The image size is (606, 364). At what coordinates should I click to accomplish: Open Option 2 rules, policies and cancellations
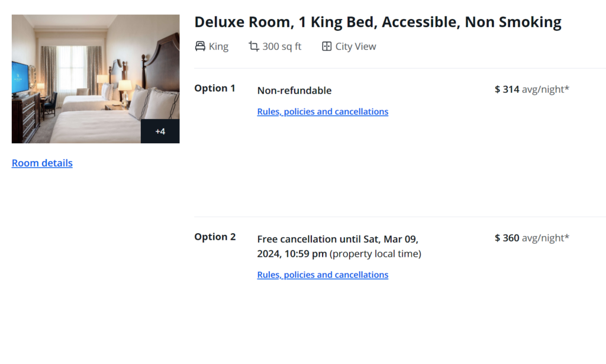click(x=323, y=275)
